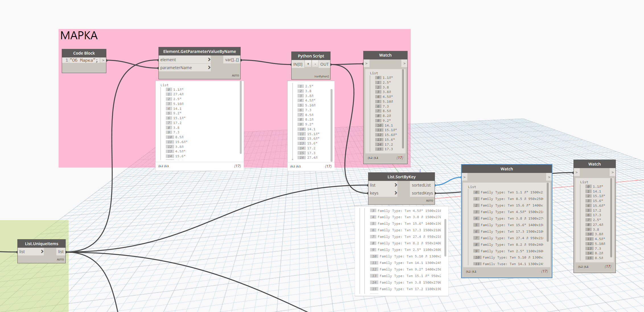This screenshot has height=312, width=644.
Task: Click the plus button to add a Python Script input
Action: (308, 64)
